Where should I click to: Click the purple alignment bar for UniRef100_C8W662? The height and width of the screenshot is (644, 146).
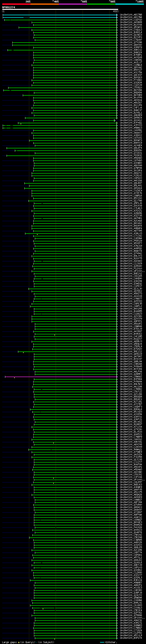(61, 377)
